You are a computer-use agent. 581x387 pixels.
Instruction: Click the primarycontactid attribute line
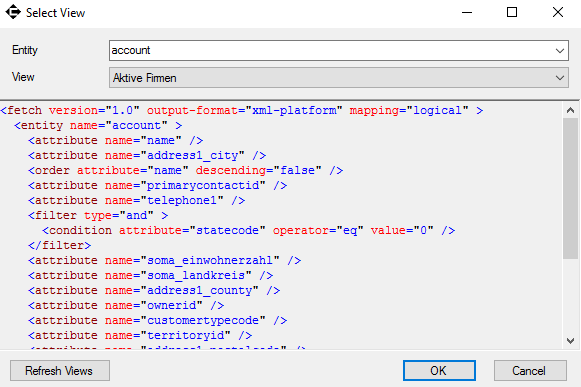click(x=157, y=186)
